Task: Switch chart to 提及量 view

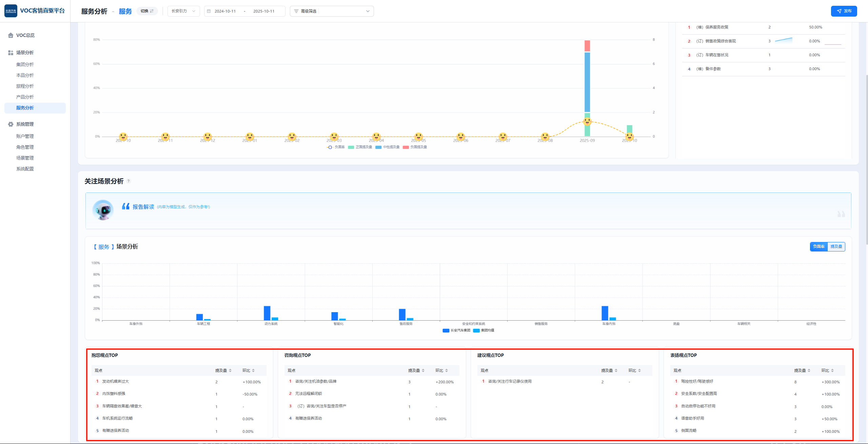Action: [836, 246]
